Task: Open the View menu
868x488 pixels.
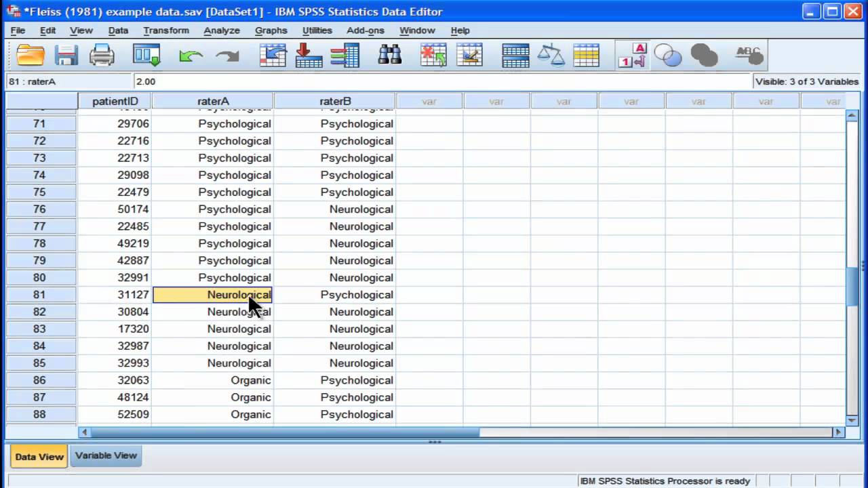Action: 81,30
